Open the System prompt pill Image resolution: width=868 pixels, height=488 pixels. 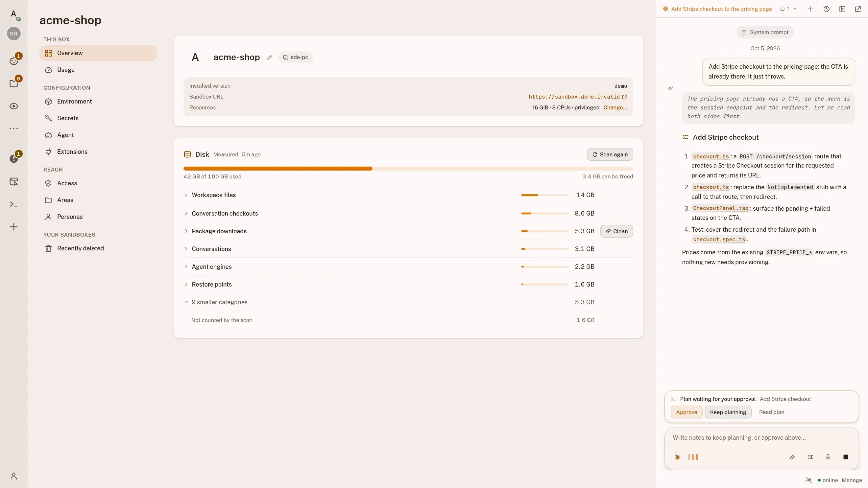tap(765, 32)
